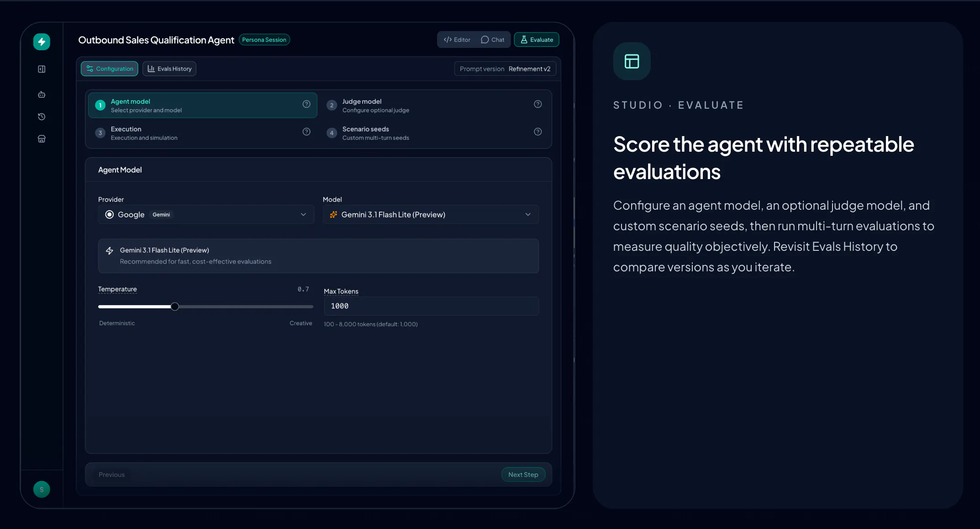Click the Temperature slider handle

click(x=175, y=307)
